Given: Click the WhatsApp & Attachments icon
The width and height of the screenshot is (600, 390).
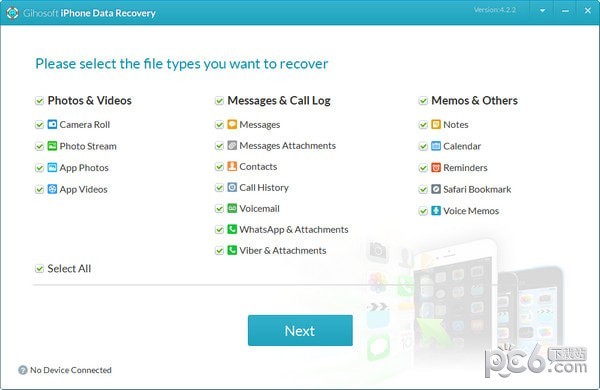Looking at the screenshot, I should pyautogui.click(x=232, y=229).
